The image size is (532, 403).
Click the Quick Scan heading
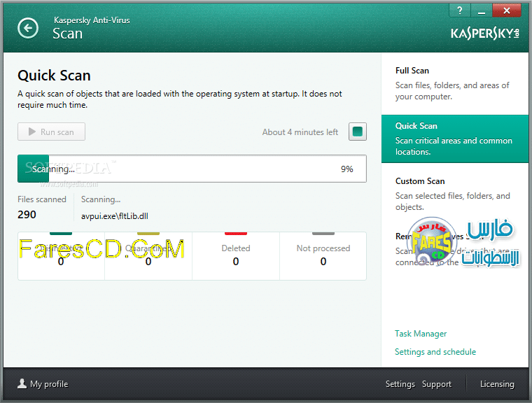[x=54, y=76]
